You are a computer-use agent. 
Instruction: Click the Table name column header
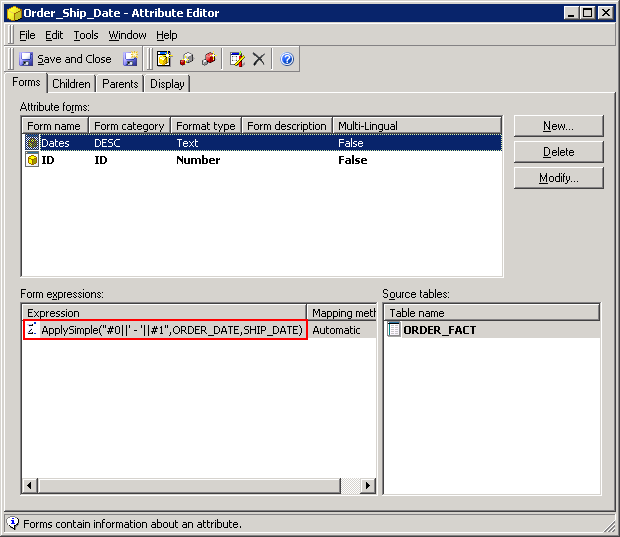[491, 313]
